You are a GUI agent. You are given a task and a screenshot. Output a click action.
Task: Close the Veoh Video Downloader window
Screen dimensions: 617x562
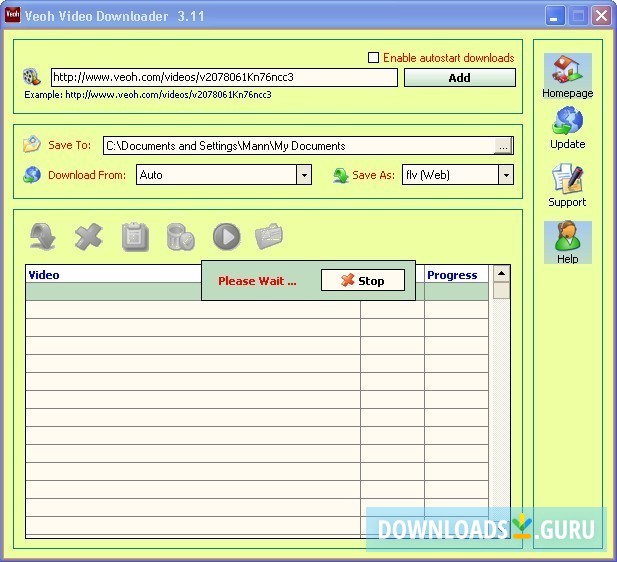pyautogui.click(x=601, y=16)
